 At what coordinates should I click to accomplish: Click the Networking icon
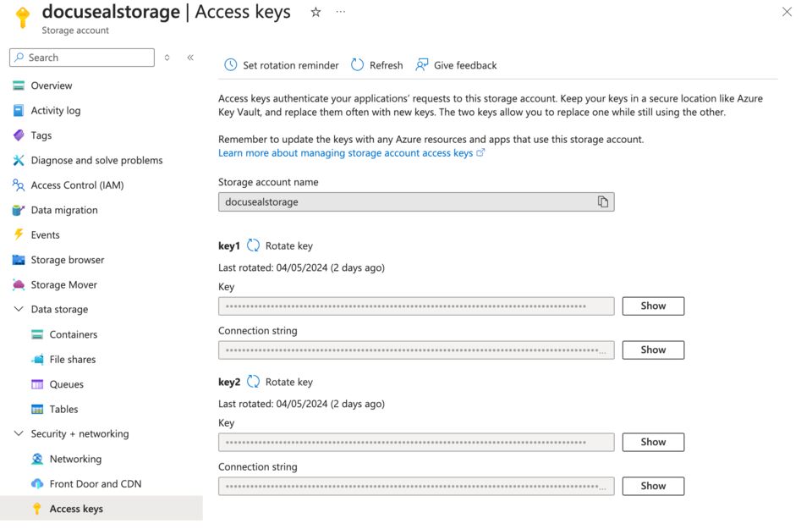(36, 459)
